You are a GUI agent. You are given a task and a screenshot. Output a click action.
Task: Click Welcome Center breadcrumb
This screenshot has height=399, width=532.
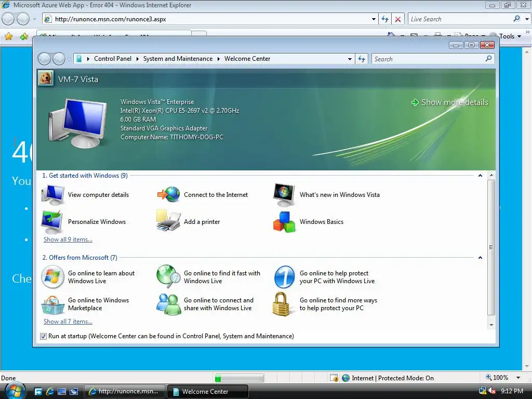click(247, 59)
